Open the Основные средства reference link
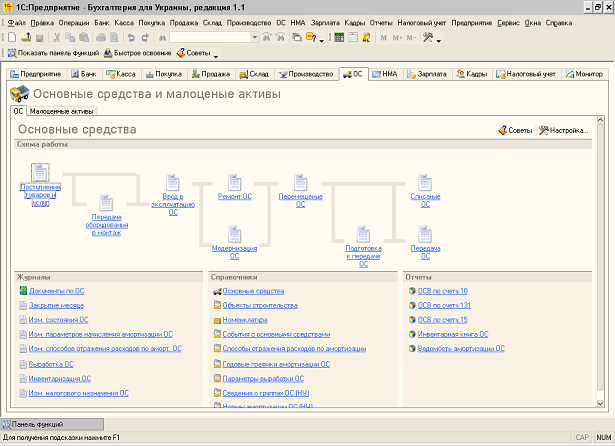 point(253,291)
